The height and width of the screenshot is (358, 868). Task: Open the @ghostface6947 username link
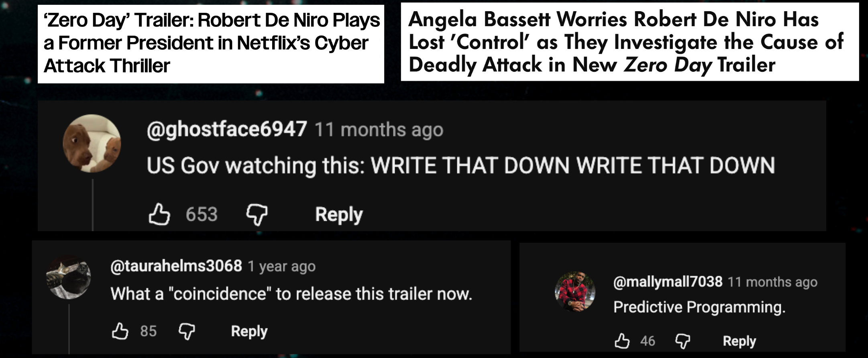point(227,129)
